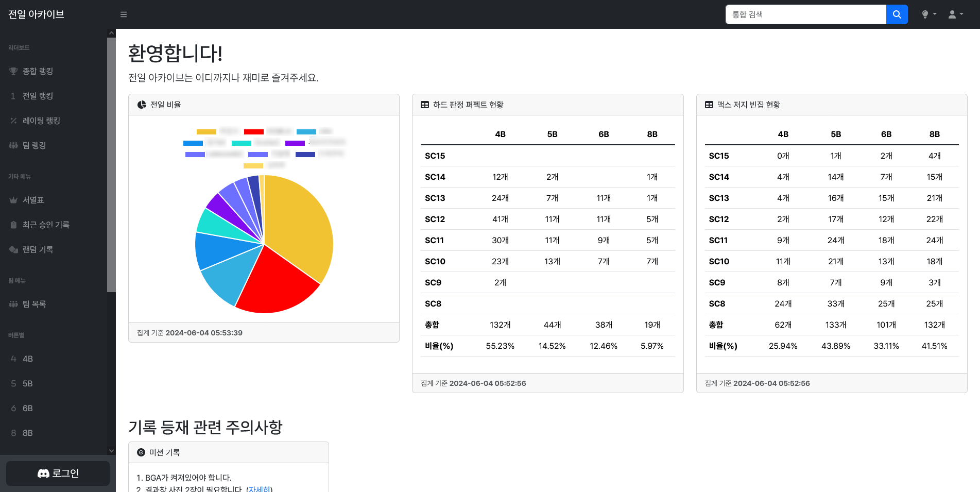Click the 4B column header in 하드 판정 table
Image resolution: width=980 pixels, height=492 pixels.
[500, 134]
